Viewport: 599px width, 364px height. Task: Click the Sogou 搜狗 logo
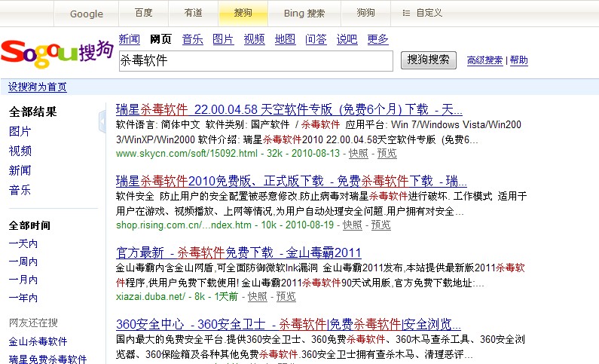(57, 54)
